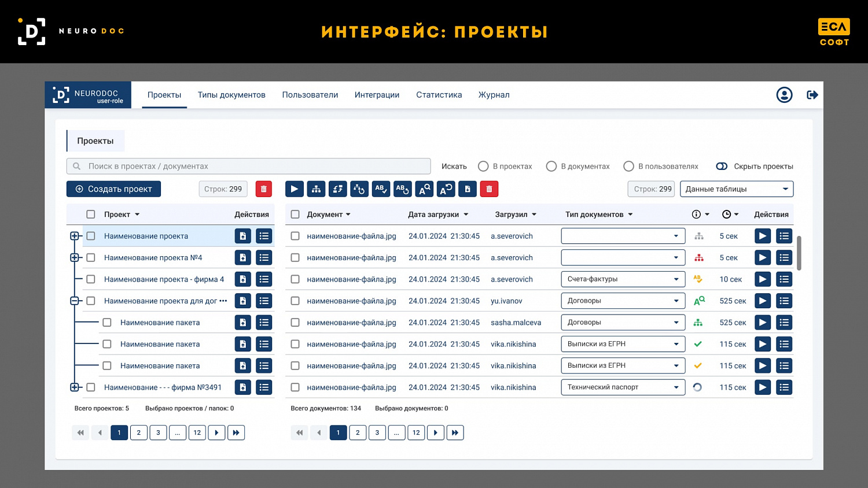Click the AB reset arrow toolbar icon
The width and height of the screenshot is (868, 488).
402,189
